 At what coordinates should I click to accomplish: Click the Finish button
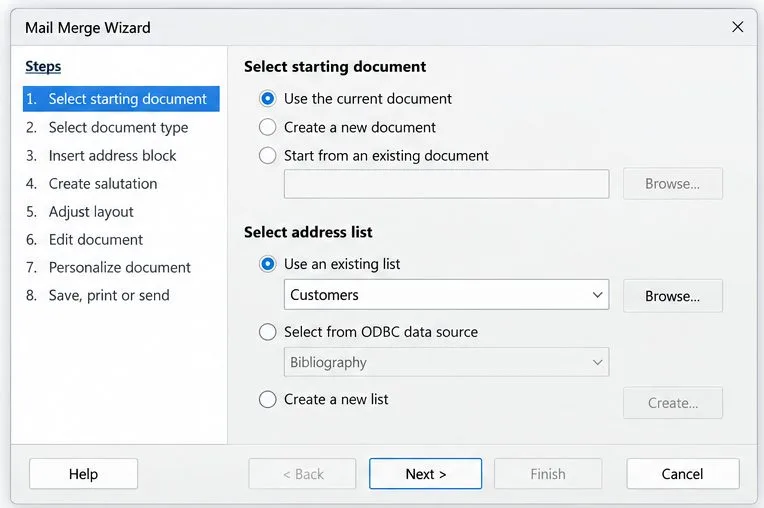(x=548, y=474)
